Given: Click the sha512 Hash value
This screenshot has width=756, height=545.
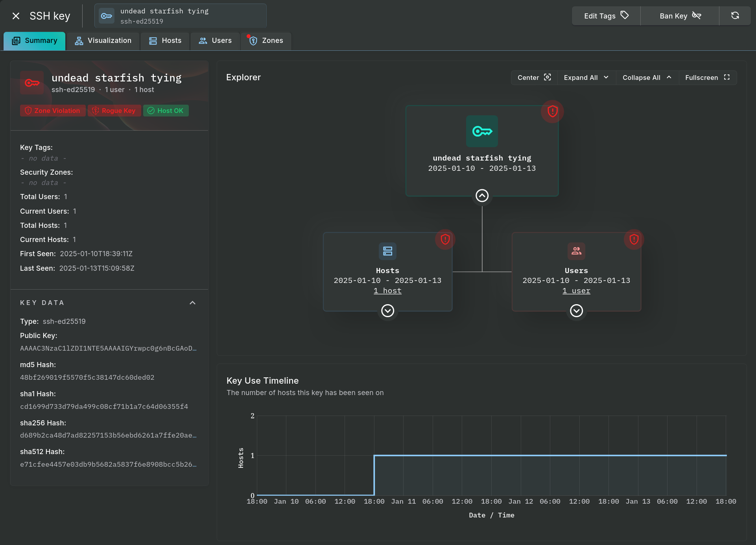Looking at the screenshot, I should (x=109, y=464).
